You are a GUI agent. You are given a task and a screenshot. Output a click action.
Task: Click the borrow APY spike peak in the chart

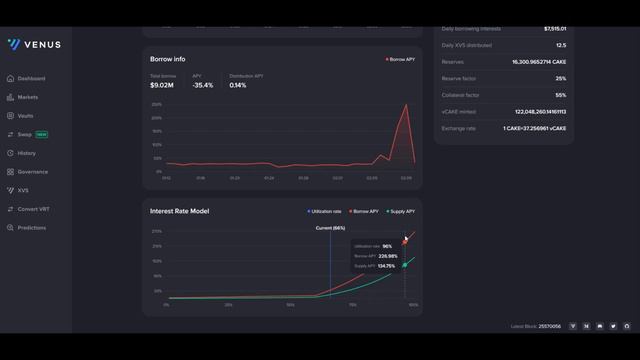(x=406, y=105)
